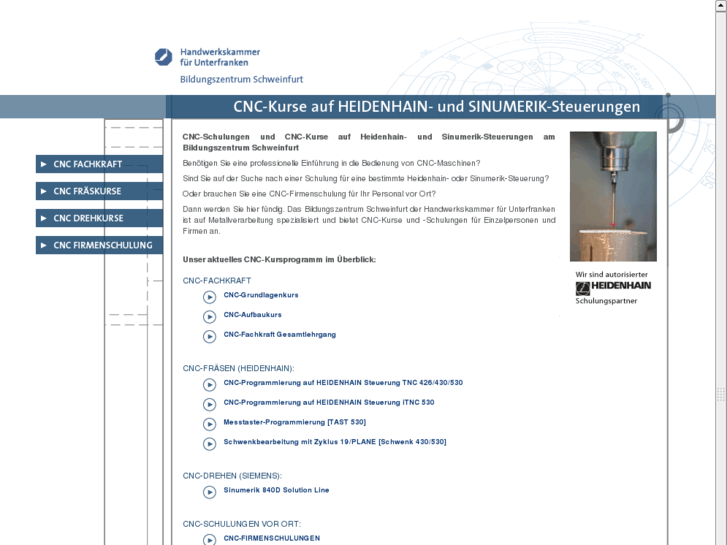The image size is (727, 545).
Task: Click play icon beside CNC-Grundlagenkurs
Action: click(210, 297)
